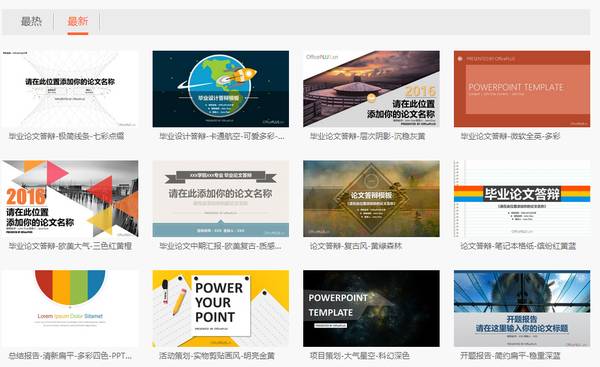Open the dark starry sky POWERPOINT TEMPLATE thumbnail

point(371,308)
